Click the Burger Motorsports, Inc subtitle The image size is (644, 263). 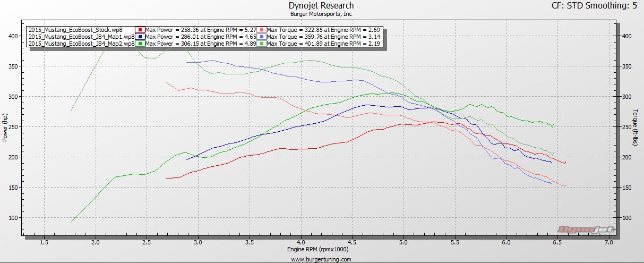coord(321,14)
